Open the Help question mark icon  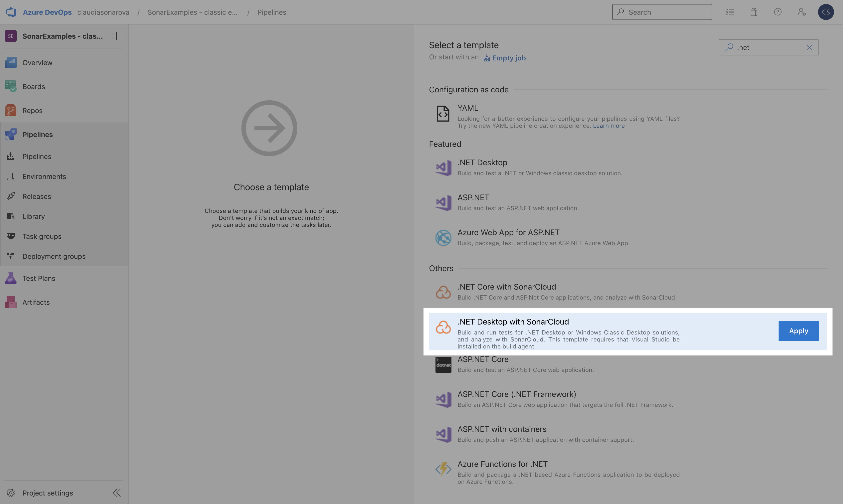pos(778,12)
